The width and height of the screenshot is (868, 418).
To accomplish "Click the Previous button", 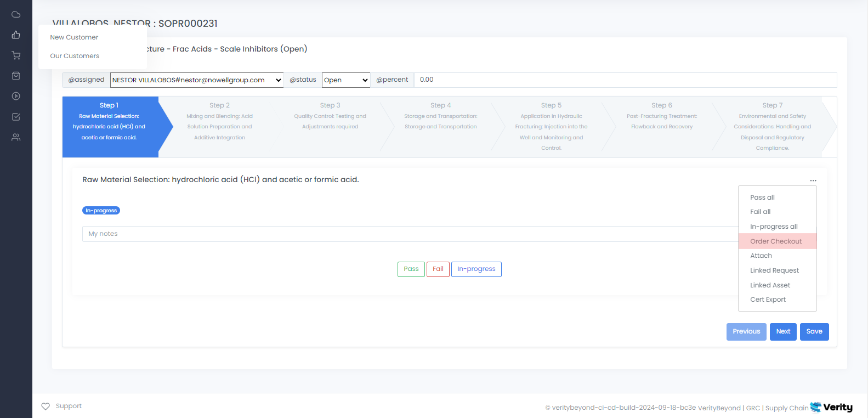I will click(x=746, y=331).
